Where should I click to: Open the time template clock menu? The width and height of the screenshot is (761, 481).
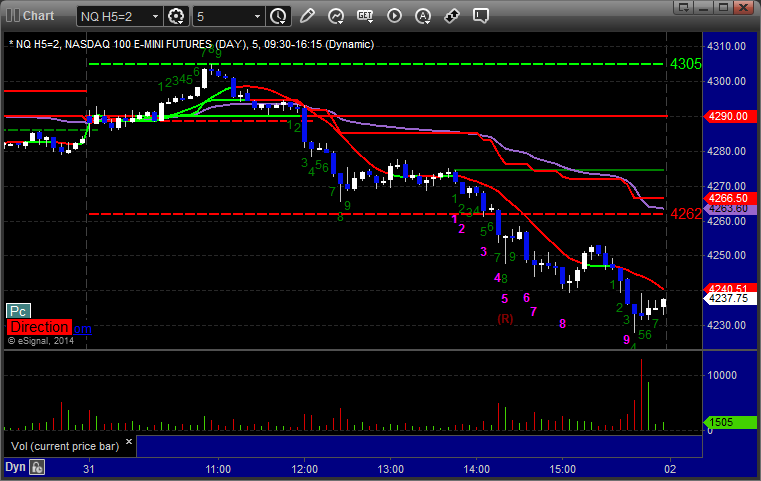pyautogui.click(x=278, y=16)
